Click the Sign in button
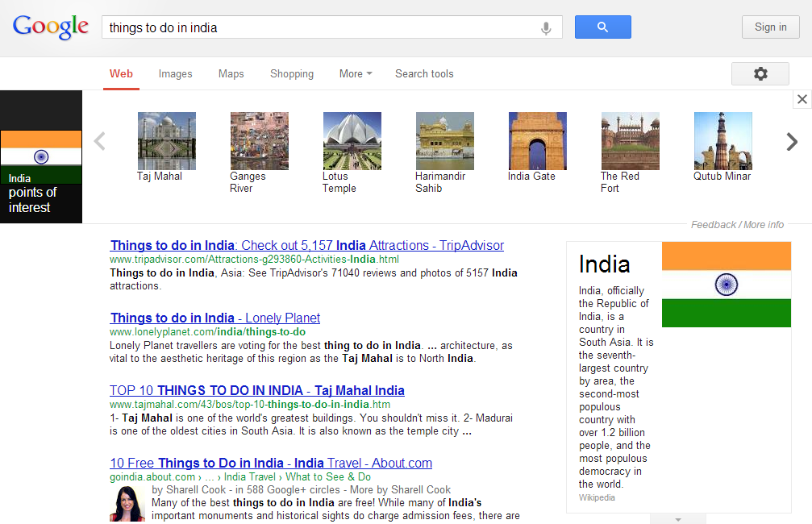The width and height of the screenshot is (812, 524). tap(771, 27)
